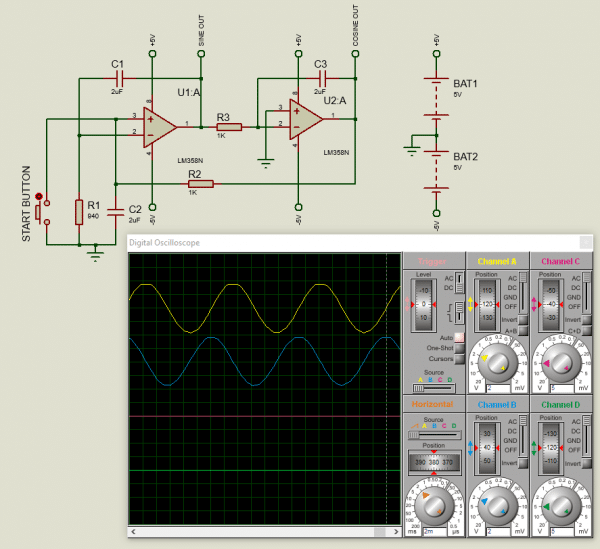The width and height of the screenshot is (600, 549).
Task: Toggle Channel B Invert button
Action: pyautogui.click(x=523, y=463)
